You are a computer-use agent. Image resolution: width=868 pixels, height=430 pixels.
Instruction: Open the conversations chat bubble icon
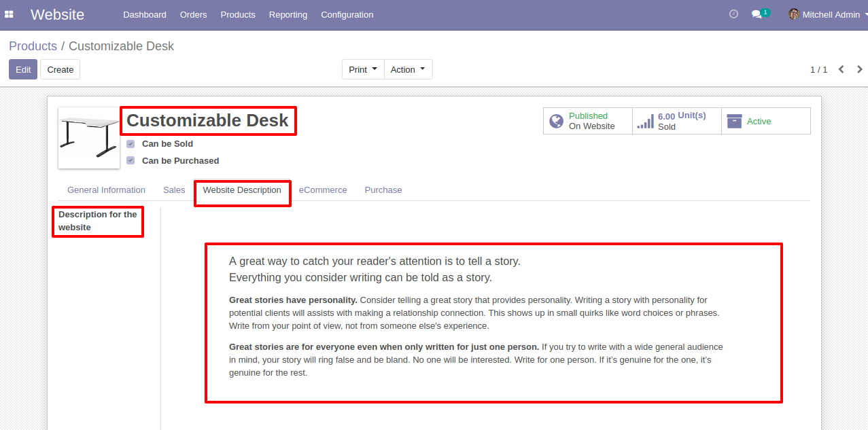[x=757, y=14]
